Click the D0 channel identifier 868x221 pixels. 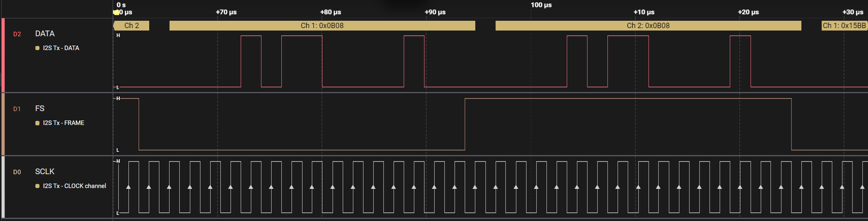pyautogui.click(x=17, y=172)
